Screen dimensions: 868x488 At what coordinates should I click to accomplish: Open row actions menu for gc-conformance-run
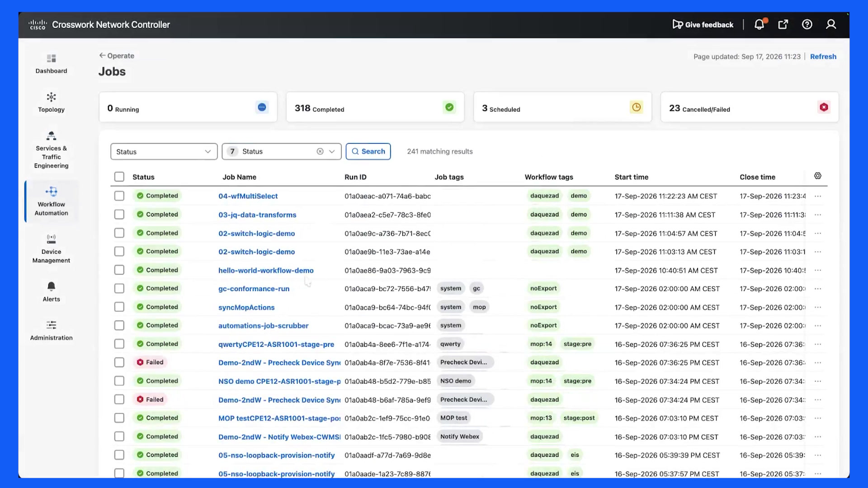point(818,289)
